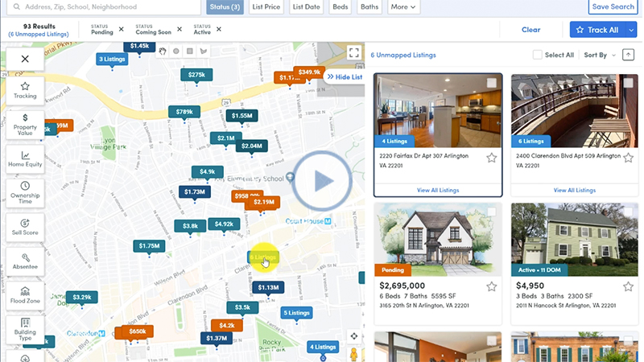Remove the Pending status filter

[x=122, y=29]
